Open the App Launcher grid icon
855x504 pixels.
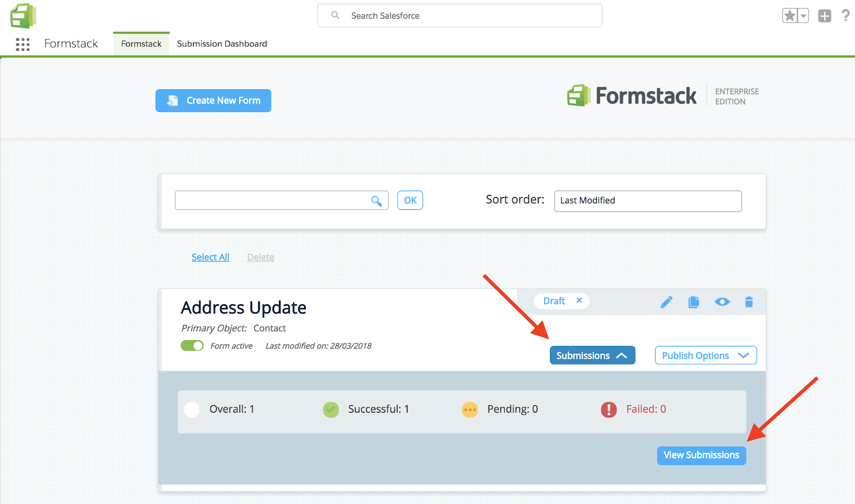pos(22,44)
